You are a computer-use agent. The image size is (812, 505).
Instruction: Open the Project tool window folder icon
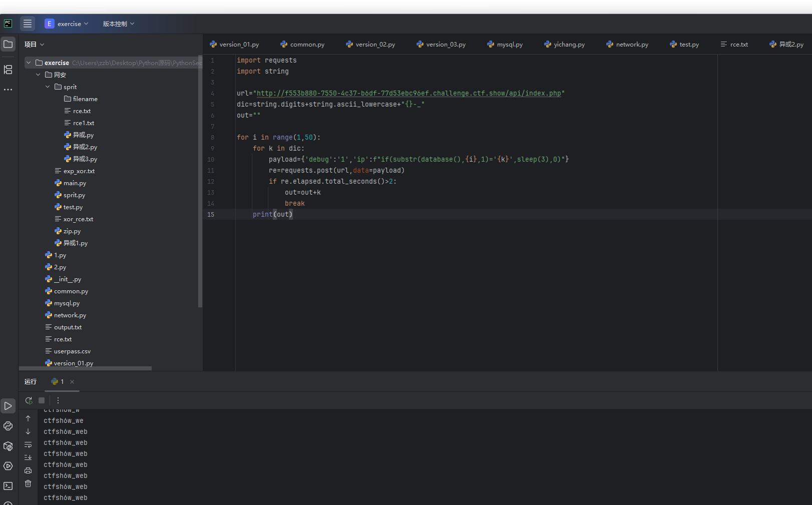coord(8,44)
